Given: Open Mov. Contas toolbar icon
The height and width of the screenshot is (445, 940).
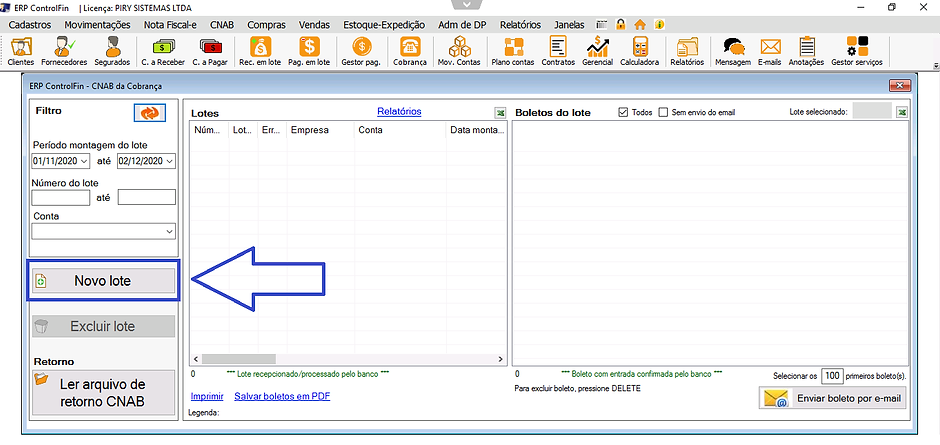Looking at the screenshot, I should point(459,51).
